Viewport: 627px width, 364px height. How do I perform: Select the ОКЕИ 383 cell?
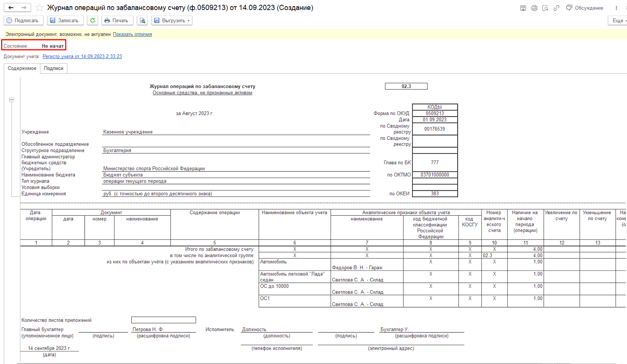pyautogui.click(x=435, y=193)
